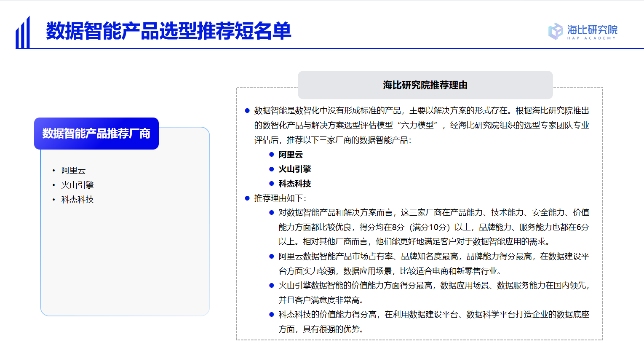
Task: Select 阿里云 in left vendor list
Action: (x=73, y=170)
